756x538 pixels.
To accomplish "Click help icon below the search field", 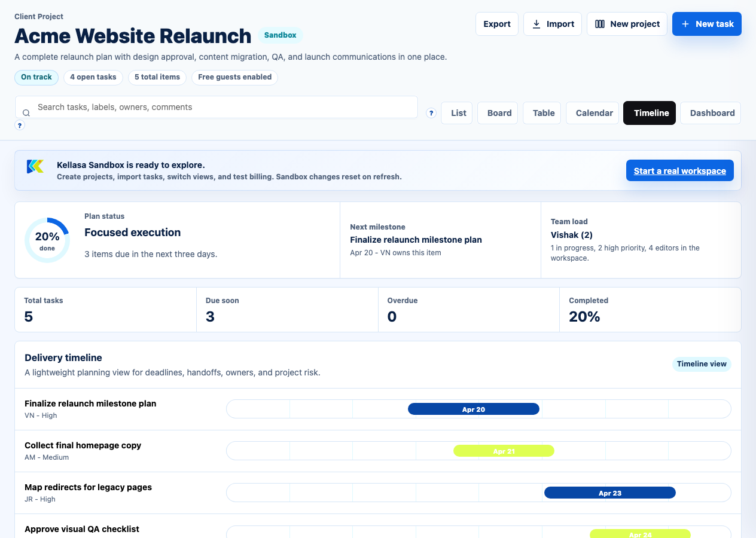I will click(x=20, y=126).
